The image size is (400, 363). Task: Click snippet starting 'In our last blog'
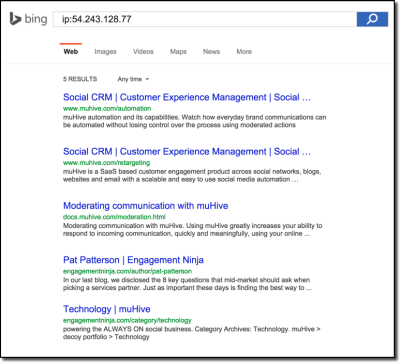tap(187, 284)
